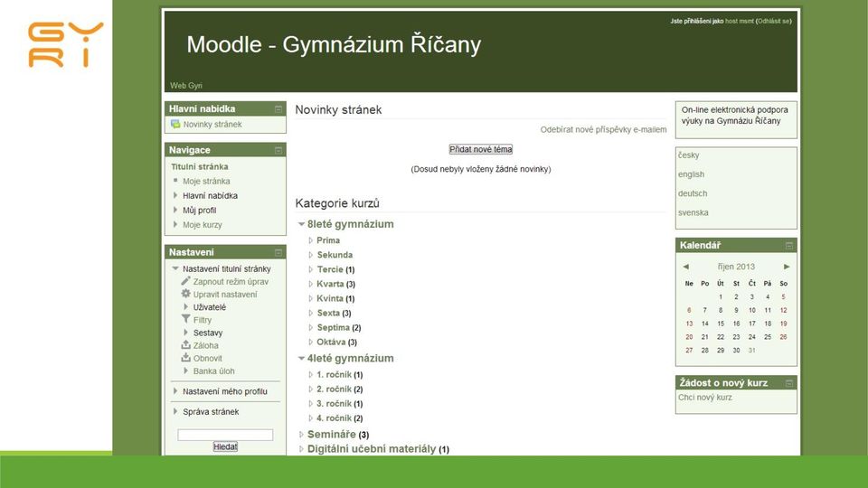Viewport: 868px width, 488px height.
Task: Switch language to deutsch
Action: 693,193
